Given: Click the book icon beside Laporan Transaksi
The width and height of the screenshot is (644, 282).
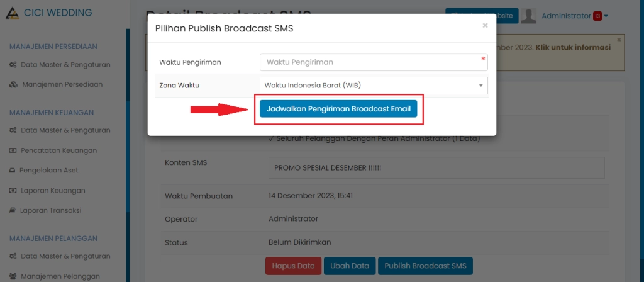Looking at the screenshot, I should click(x=13, y=210).
